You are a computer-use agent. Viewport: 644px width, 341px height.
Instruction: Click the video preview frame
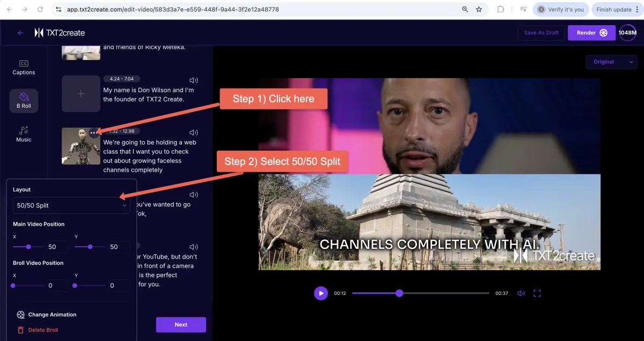click(x=429, y=174)
